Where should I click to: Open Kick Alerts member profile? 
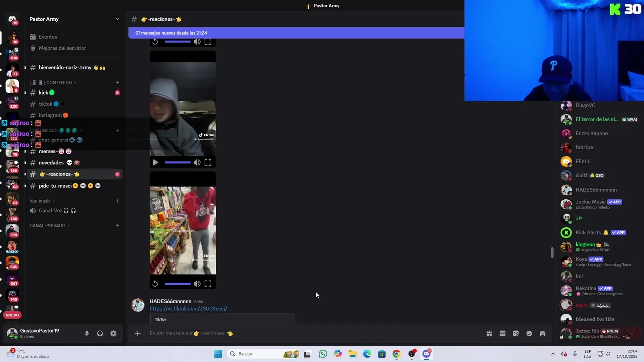click(x=600, y=233)
